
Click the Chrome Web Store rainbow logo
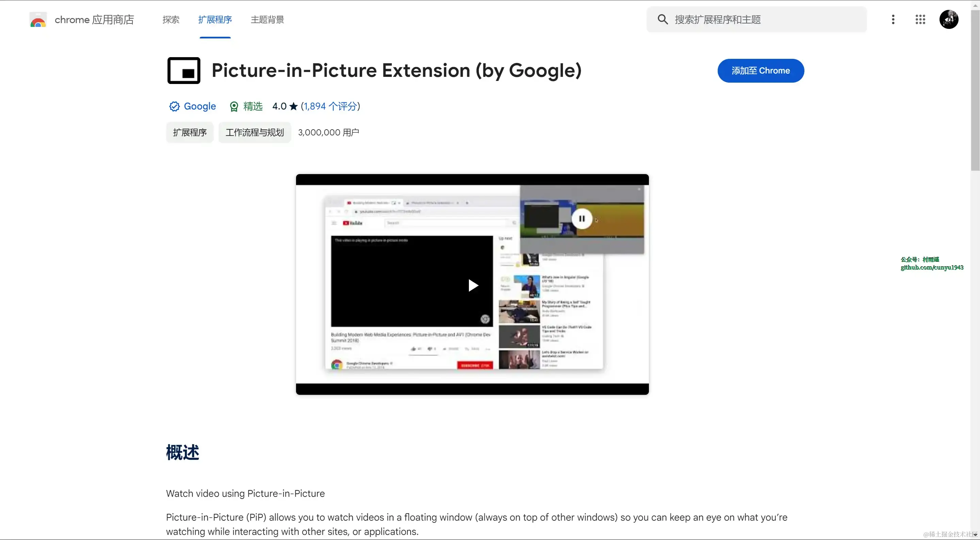[x=38, y=20]
